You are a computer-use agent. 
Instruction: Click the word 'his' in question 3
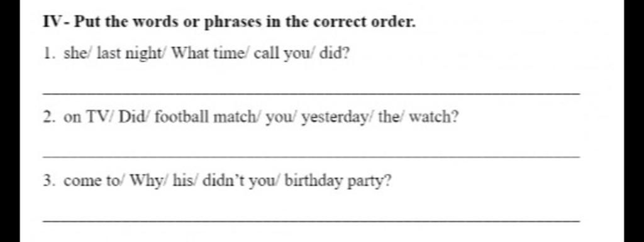[182, 180]
